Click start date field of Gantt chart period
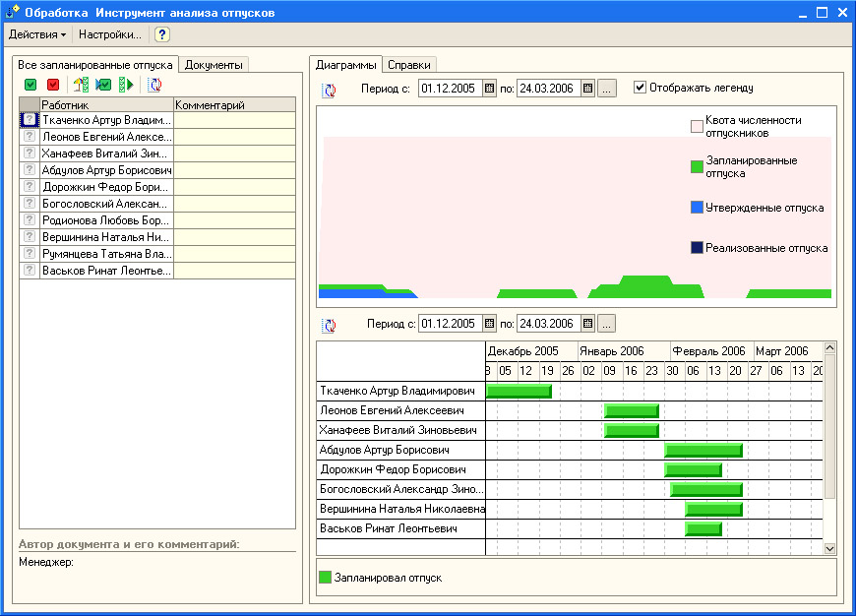Screen dimensions: 856x616 [x=451, y=324]
